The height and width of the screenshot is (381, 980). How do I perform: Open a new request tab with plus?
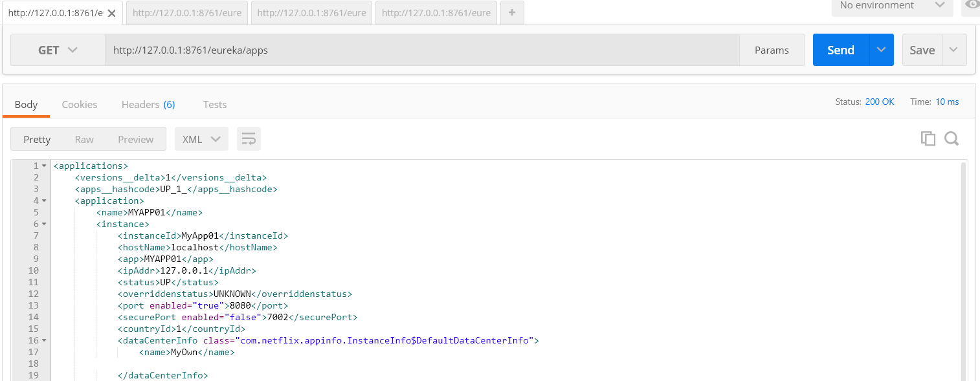point(512,13)
